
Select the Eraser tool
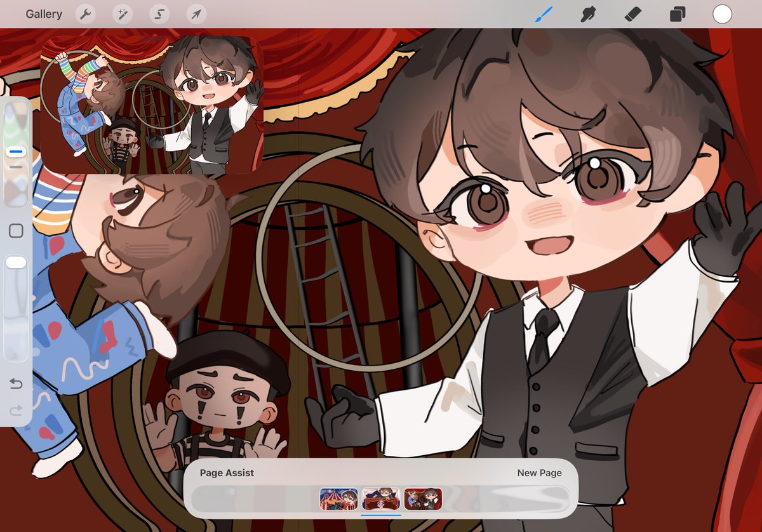coord(633,14)
